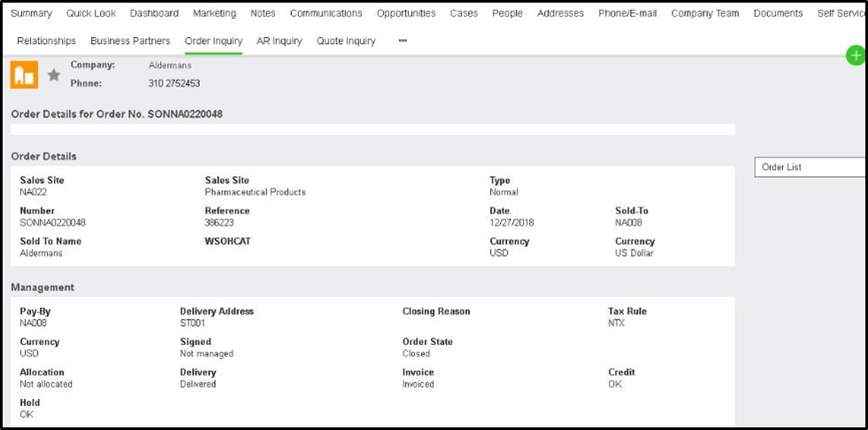Open the Order List dropdown
Viewport: 868px width, 430px height.
click(x=809, y=167)
